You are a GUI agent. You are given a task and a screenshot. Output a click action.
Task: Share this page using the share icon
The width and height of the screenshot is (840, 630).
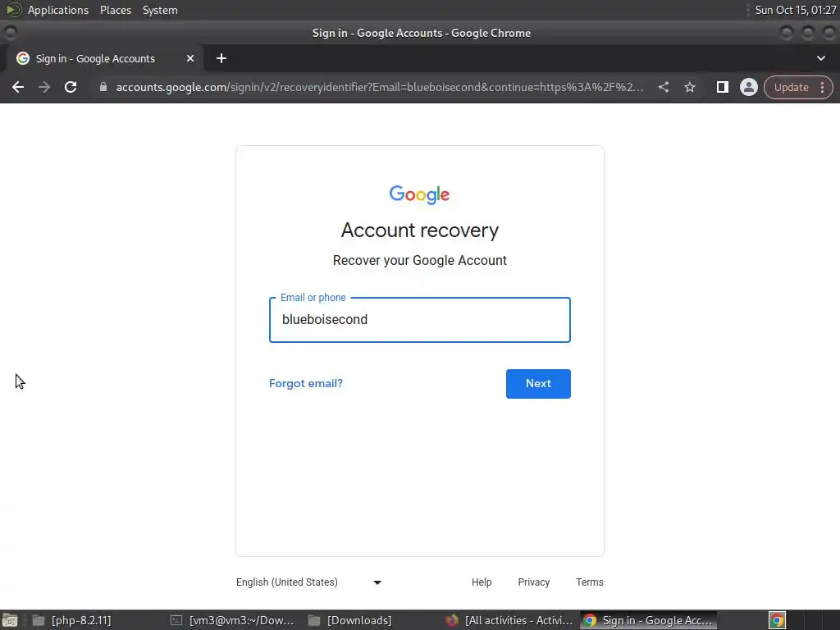[x=663, y=87]
